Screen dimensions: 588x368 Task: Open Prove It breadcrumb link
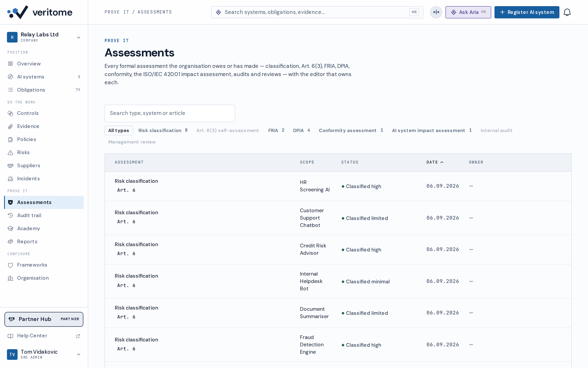click(x=117, y=12)
